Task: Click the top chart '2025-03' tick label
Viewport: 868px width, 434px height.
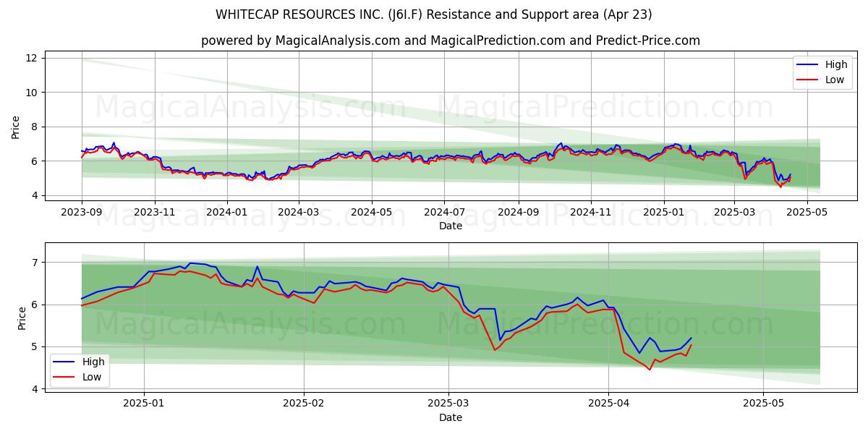Action: 734,212
